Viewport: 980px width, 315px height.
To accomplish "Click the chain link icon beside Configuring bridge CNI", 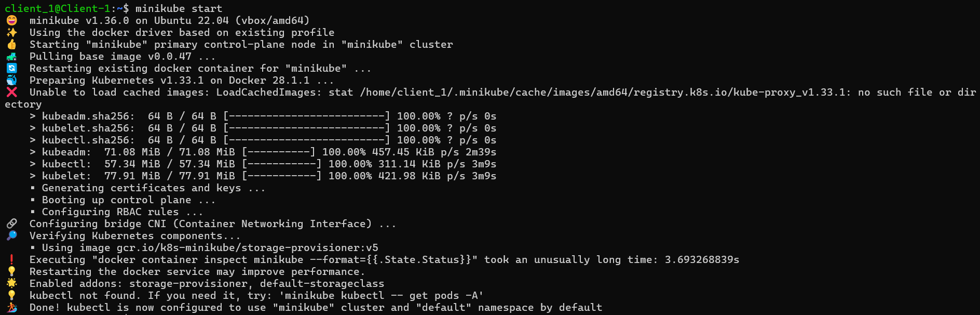I will pos(11,224).
